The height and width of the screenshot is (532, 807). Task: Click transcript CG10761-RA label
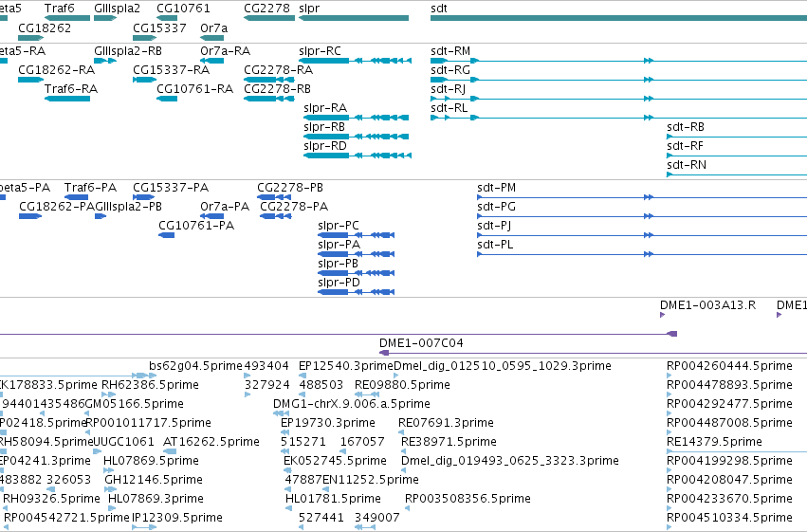(195, 89)
